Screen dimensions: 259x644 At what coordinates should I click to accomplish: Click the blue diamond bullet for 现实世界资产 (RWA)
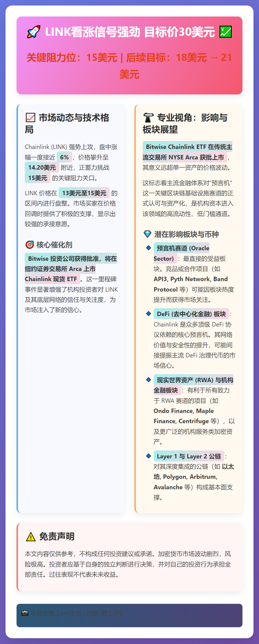coord(149,380)
